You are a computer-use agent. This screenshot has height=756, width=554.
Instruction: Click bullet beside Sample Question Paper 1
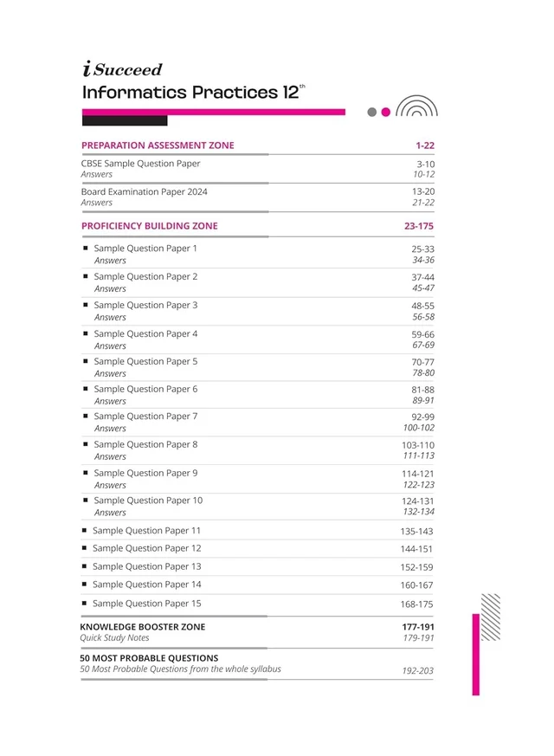(x=86, y=249)
